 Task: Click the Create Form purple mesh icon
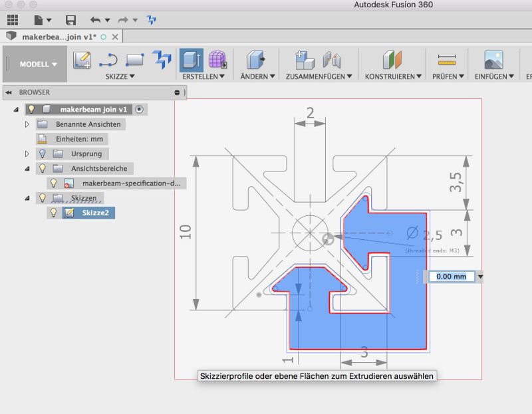tap(217, 60)
